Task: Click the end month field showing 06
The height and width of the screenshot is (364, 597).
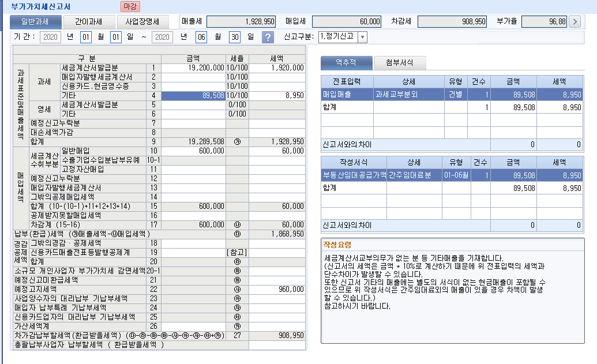Action: (201, 37)
